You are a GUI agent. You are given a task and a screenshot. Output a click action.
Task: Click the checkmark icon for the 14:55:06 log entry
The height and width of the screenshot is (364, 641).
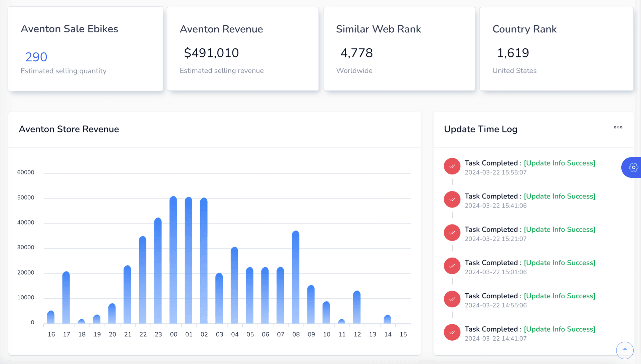coord(452,299)
